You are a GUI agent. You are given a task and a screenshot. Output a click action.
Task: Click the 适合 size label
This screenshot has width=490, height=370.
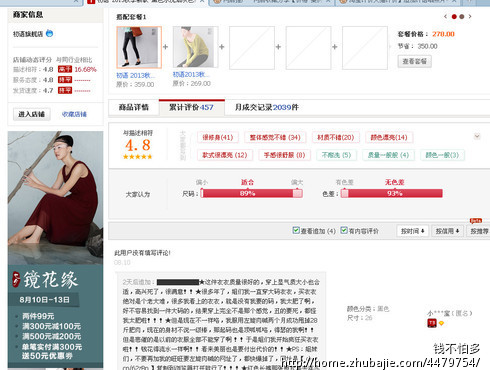click(x=247, y=182)
